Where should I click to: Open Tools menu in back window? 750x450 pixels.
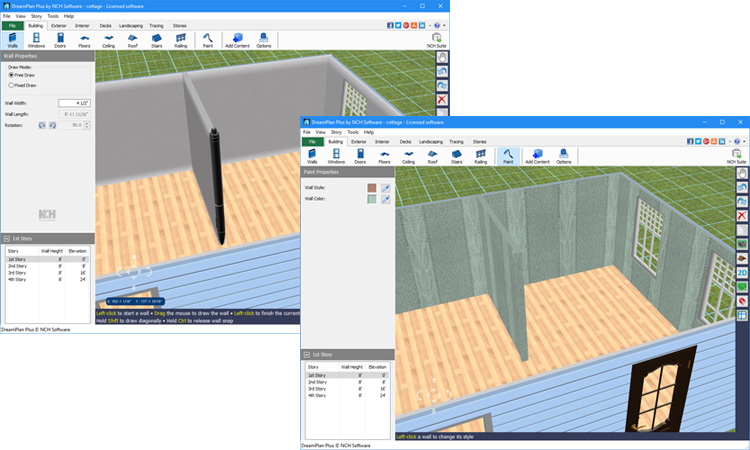tap(53, 16)
